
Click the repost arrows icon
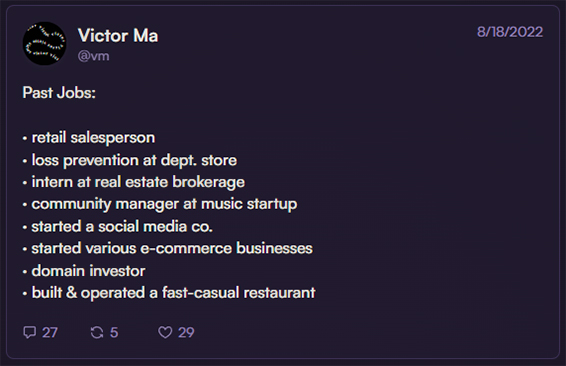point(97,332)
